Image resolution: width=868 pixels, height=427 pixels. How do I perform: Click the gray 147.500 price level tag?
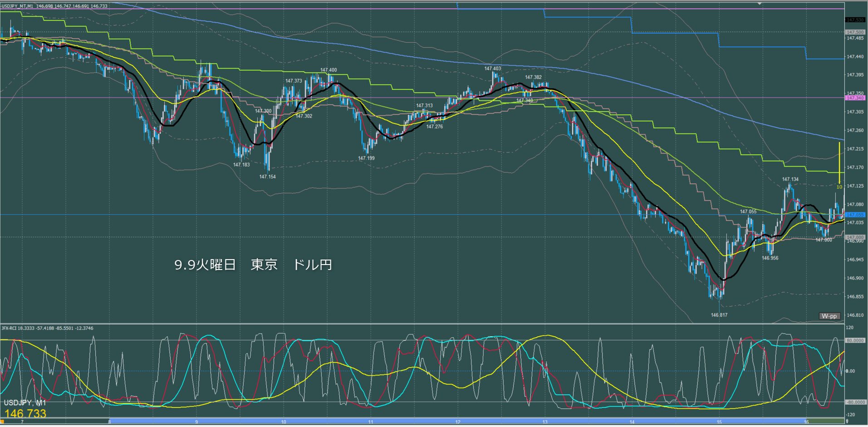[x=855, y=32]
